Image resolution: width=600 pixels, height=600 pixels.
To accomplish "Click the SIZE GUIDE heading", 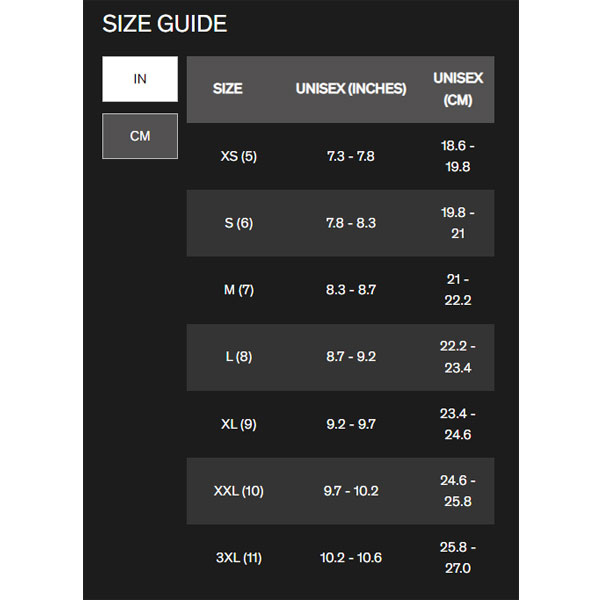I will click(x=165, y=24).
